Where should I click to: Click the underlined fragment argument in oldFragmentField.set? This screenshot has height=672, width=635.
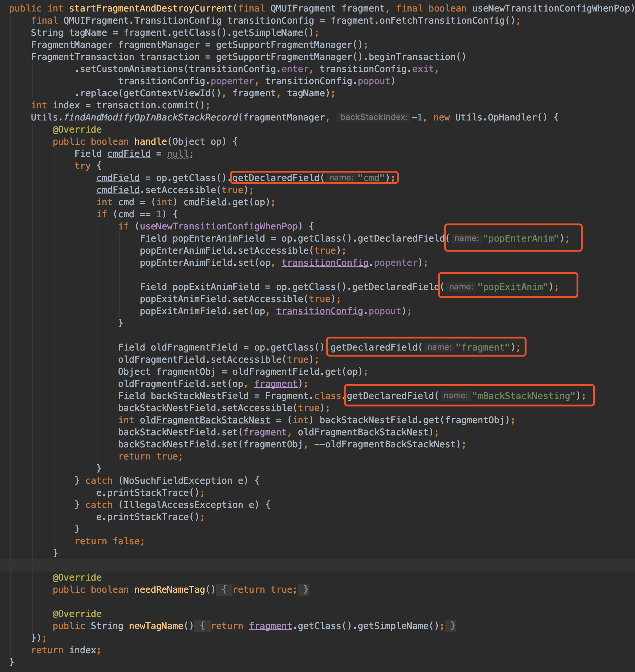tap(276, 384)
